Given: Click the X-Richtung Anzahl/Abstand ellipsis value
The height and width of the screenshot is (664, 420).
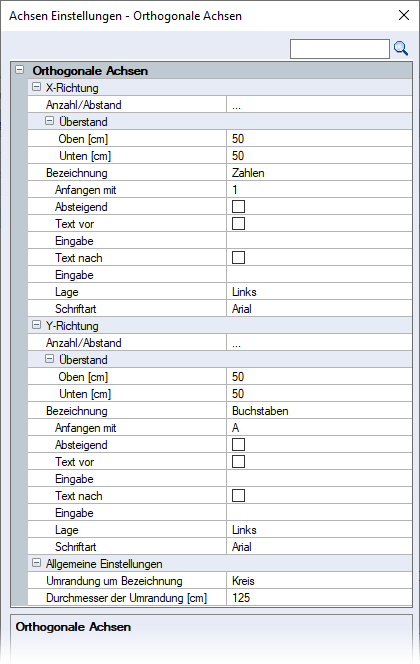Looking at the screenshot, I should click(x=319, y=105).
